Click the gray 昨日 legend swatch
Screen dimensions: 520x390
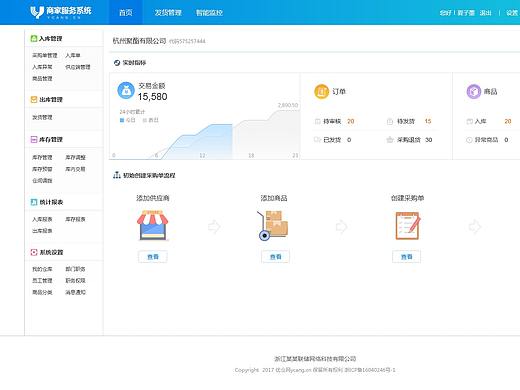pos(145,120)
